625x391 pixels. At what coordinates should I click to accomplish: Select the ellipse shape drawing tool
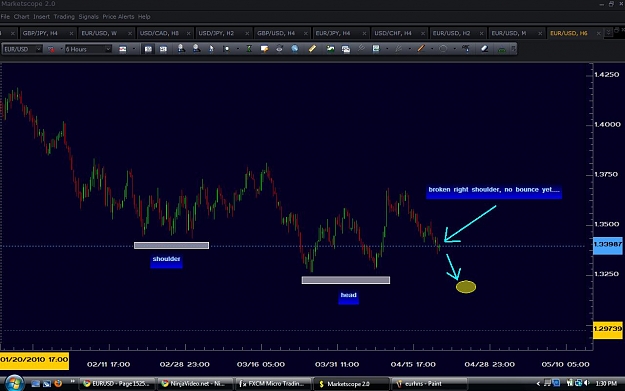[443, 49]
